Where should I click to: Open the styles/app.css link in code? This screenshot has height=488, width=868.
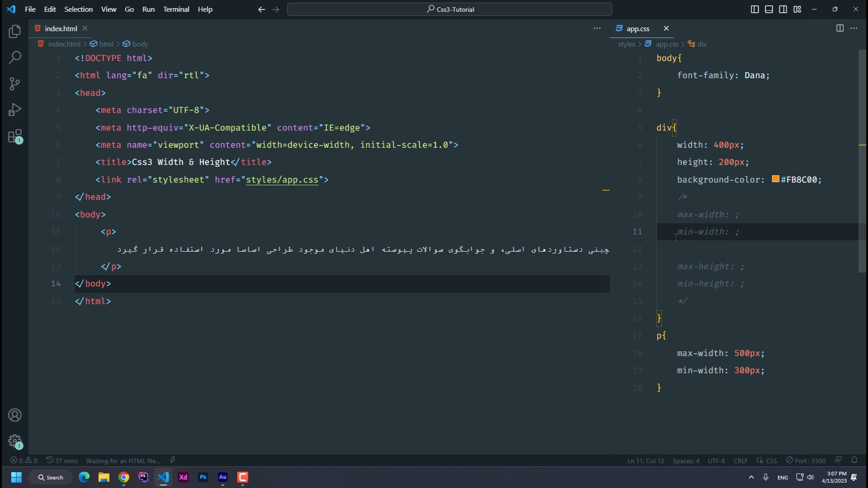282,179
